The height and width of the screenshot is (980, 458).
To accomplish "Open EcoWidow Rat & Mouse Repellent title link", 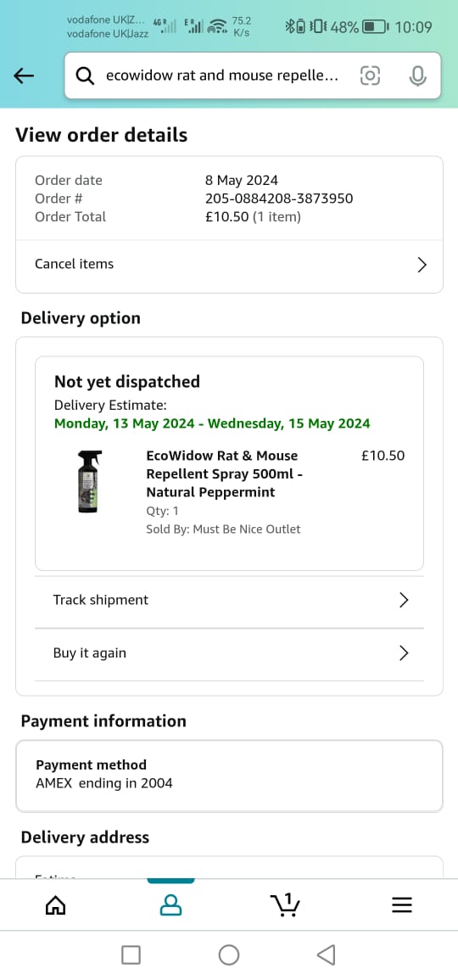I will [x=224, y=473].
